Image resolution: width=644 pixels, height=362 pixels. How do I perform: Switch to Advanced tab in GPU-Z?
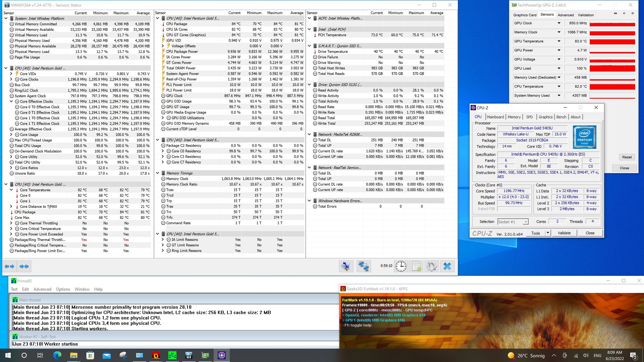[x=566, y=15]
